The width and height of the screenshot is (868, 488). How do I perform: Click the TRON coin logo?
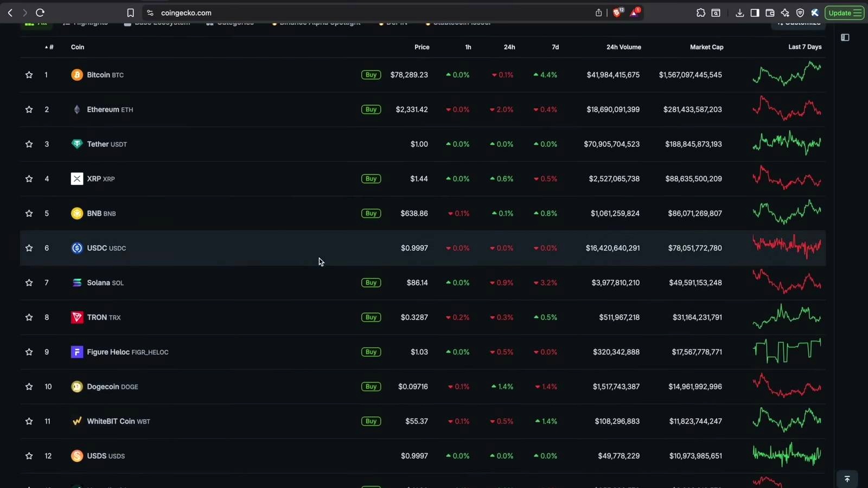pos(77,318)
